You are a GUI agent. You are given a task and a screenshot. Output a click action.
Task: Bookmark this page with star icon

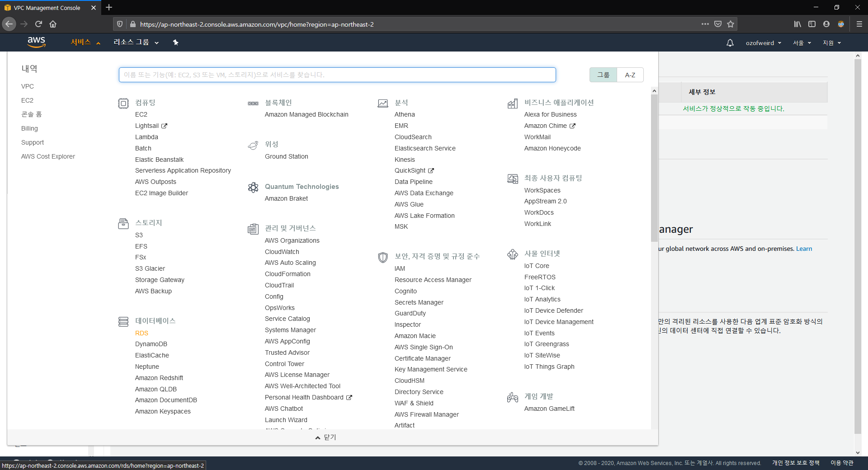(731, 24)
